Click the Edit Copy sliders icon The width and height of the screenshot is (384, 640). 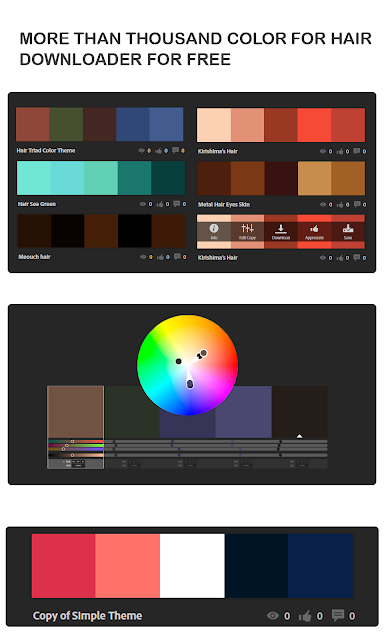click(247, 229)
